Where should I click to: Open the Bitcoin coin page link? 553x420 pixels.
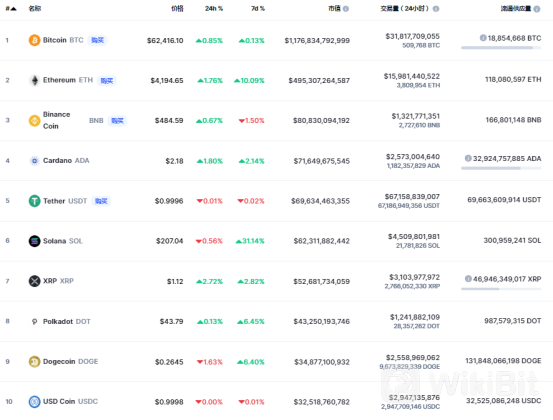54,40
